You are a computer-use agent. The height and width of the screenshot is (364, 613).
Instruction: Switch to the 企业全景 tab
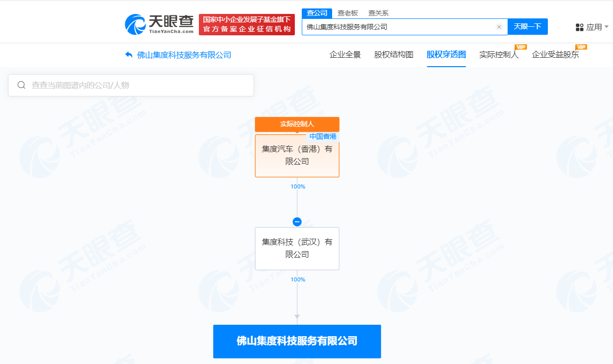click(x=345, y=55)
